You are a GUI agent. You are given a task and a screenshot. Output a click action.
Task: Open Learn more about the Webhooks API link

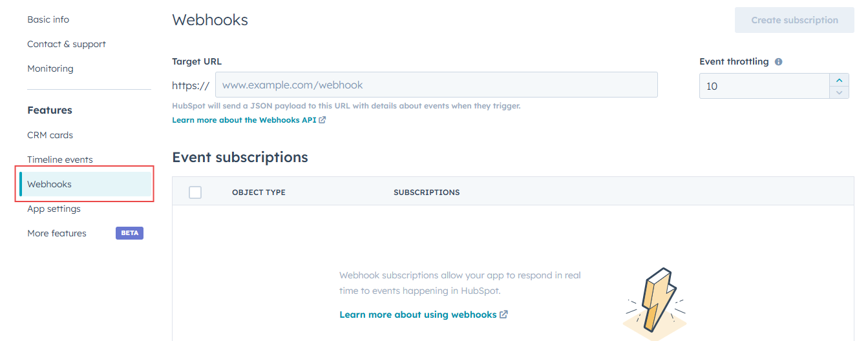click(x=244, y=120)
